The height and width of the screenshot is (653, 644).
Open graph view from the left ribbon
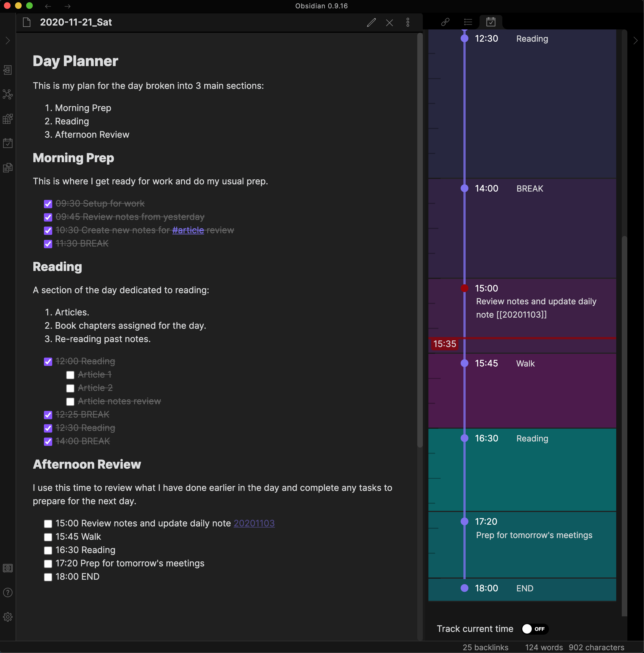(8, 94)
